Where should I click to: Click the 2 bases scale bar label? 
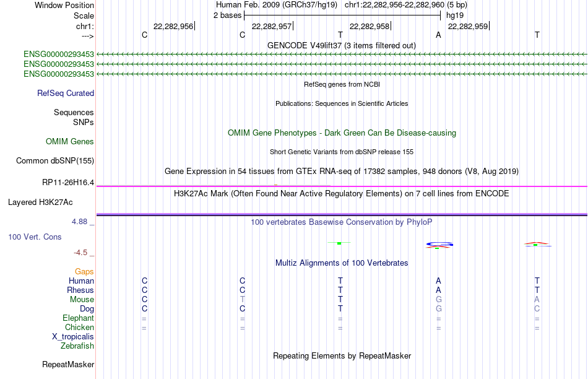pos(227,15)
